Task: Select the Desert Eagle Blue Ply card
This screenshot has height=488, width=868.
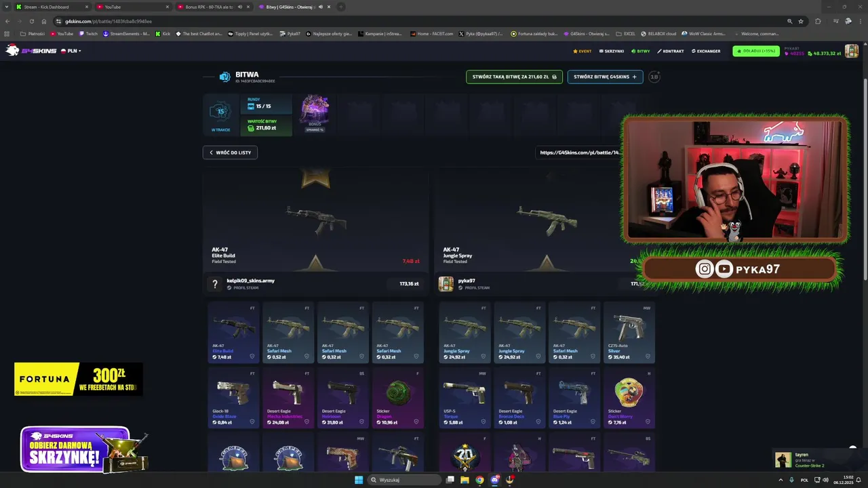Action: click(x=574, y=399)
